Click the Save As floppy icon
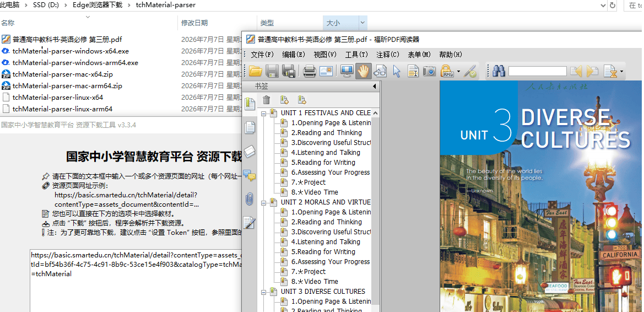644x312 pixels. point(289,71)
